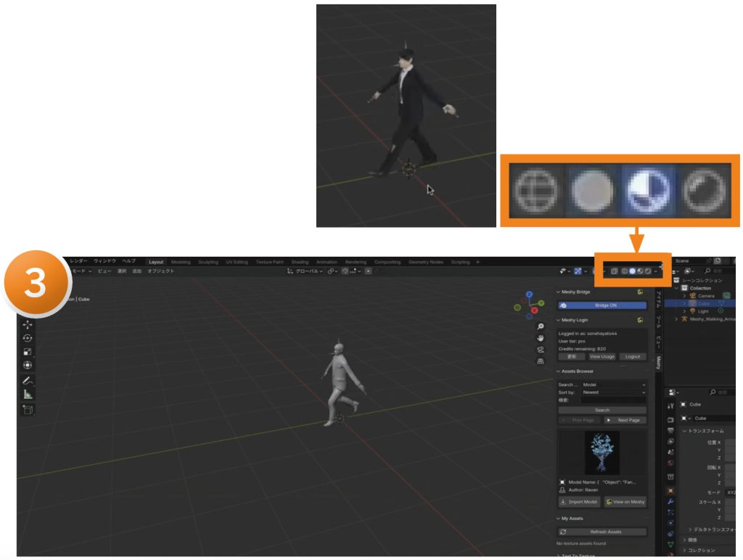Click the View on Meshy button
743x560 pixels.
coord(625,502)
